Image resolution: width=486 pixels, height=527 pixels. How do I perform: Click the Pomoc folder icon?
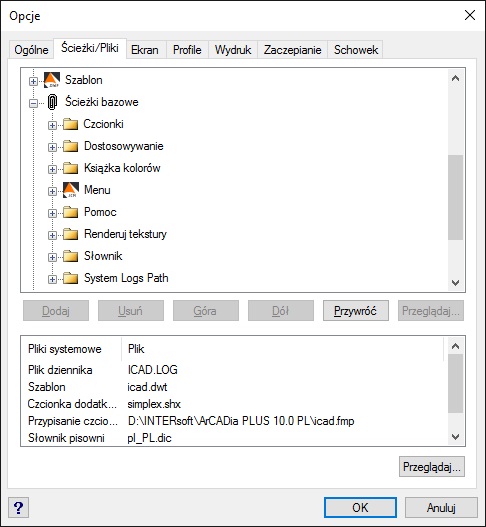(x=71, y=212)
